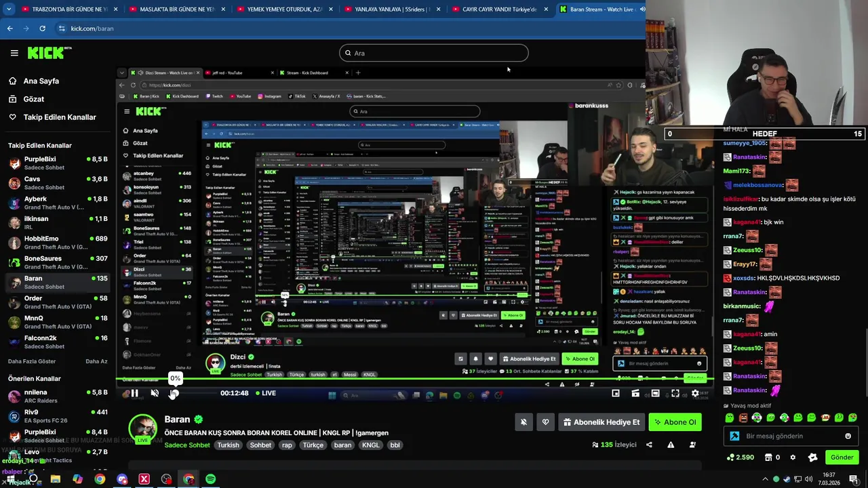This screenshot has width=868, height=488.
Task: Switch to CAYIR CAYIR YANDI tab
Action: click(x=500, y=9)
